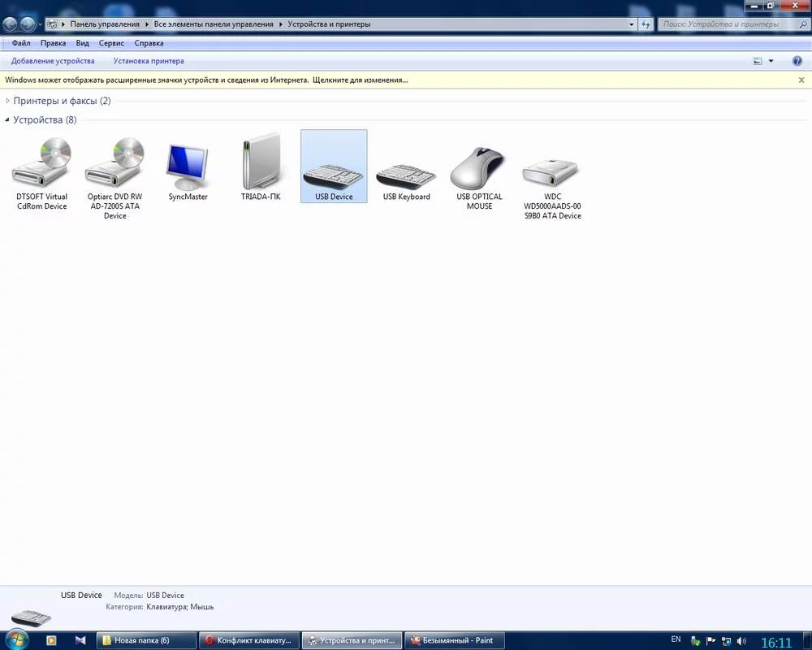Image resolution: width=812 pixels, height=650 pixels.
Task: Expand arrow after Панель управления breadcrumb
Action: point(147,24)
